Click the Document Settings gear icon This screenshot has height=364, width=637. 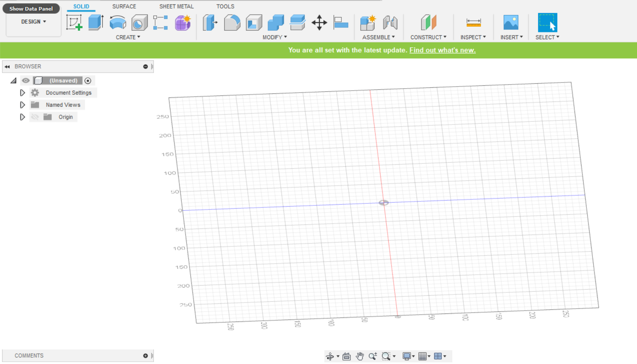(35, 93)
